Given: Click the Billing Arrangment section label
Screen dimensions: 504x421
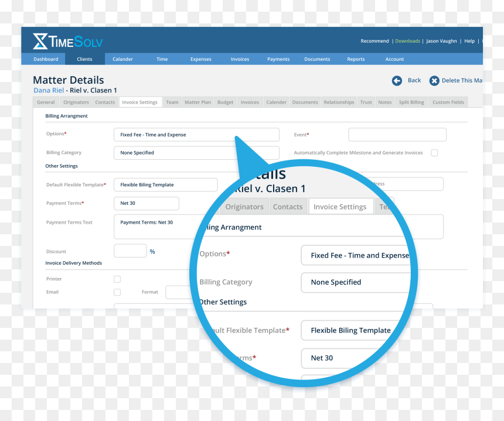Looking at the screenshot, I should point(67,116).
